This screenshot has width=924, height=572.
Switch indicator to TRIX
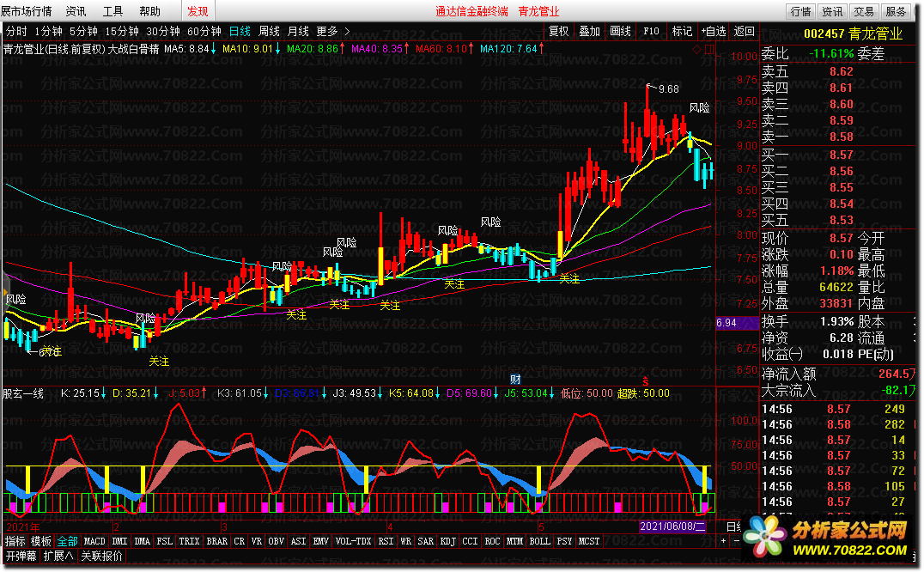tap(189, 541)
